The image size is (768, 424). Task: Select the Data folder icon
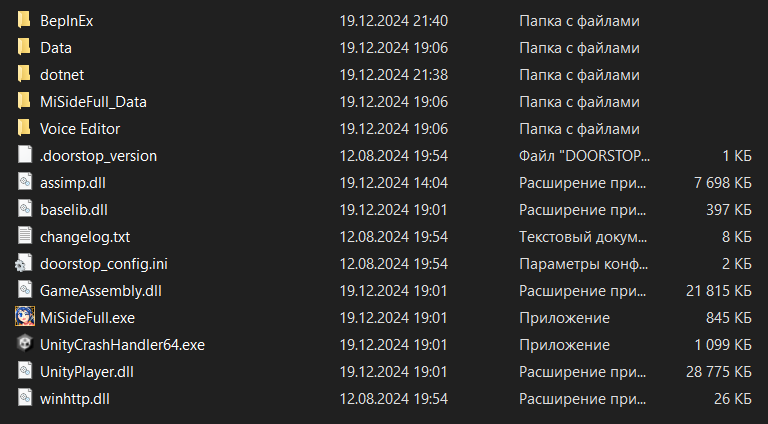pos(25,47)
